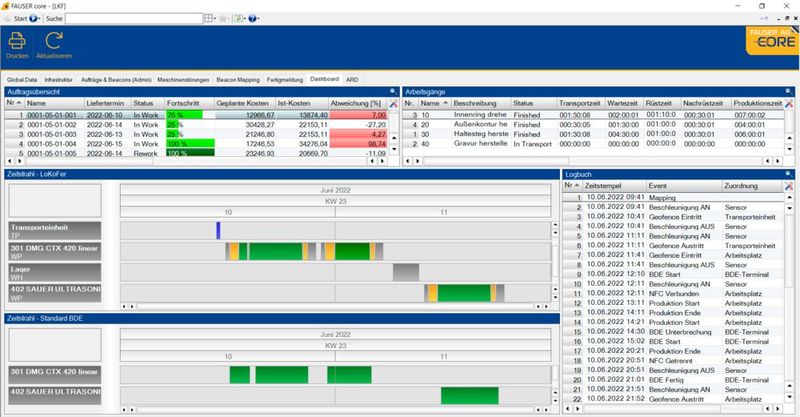Select order 0001-05-01-003 in the list
This screenshot has height=417, width=800.
[x=52, y=134]
